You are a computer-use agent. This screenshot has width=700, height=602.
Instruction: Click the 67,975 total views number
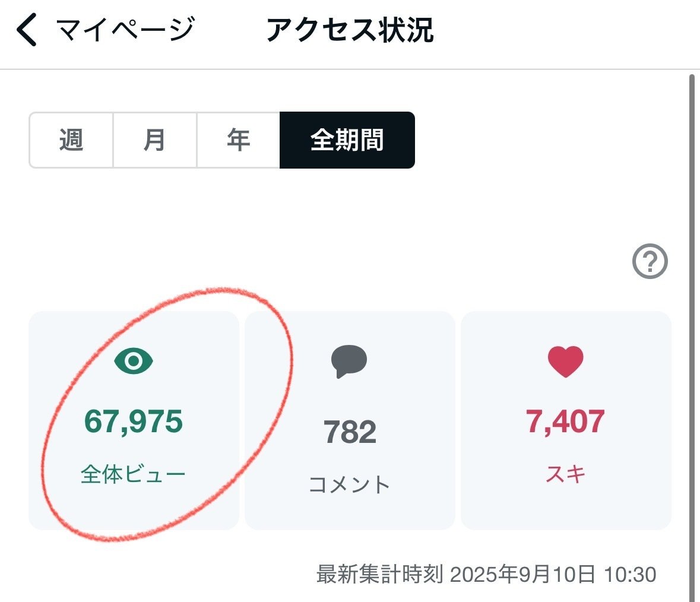[x=134, y=422]
